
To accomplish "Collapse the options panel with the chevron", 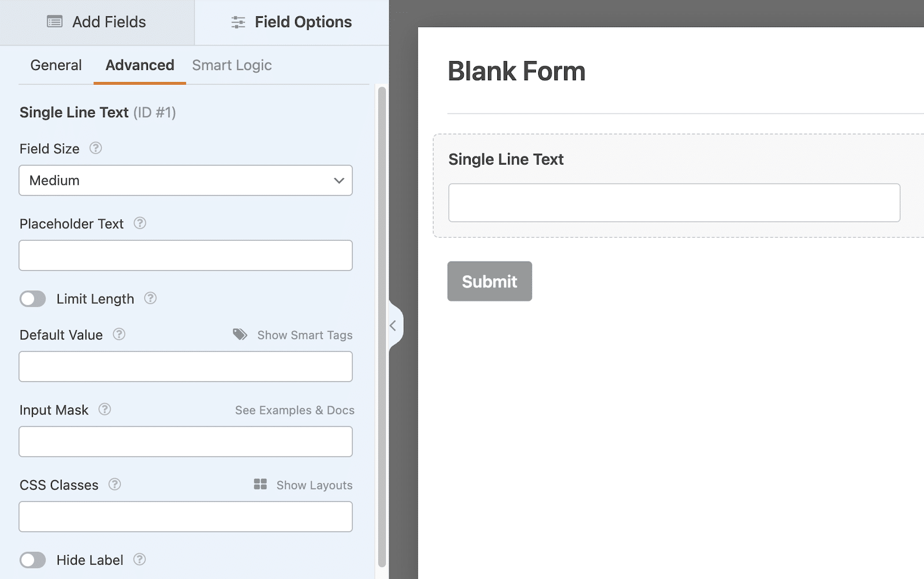I will pyautogui.click(x=393, y=325).
